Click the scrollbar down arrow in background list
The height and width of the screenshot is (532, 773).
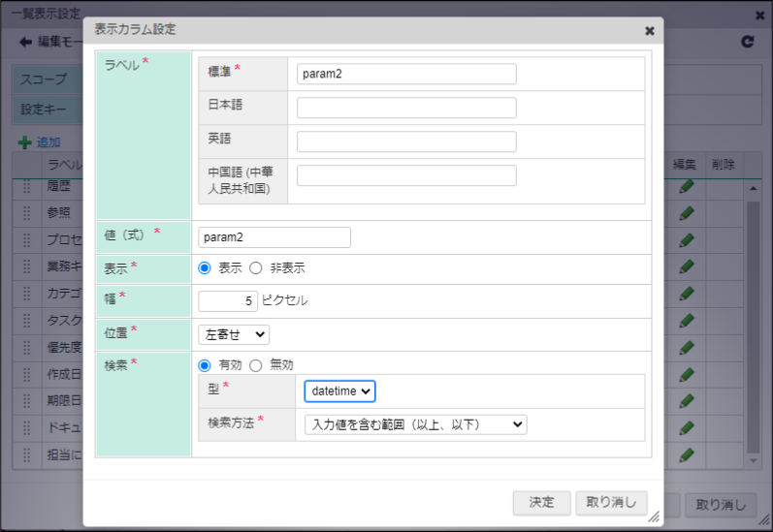point(753,461)
